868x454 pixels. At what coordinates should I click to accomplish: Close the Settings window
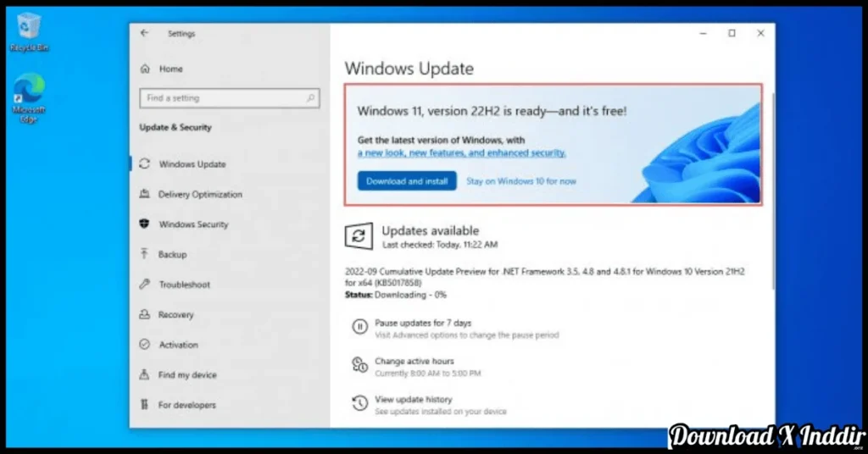pyautogui.click(x=760, y=34)
